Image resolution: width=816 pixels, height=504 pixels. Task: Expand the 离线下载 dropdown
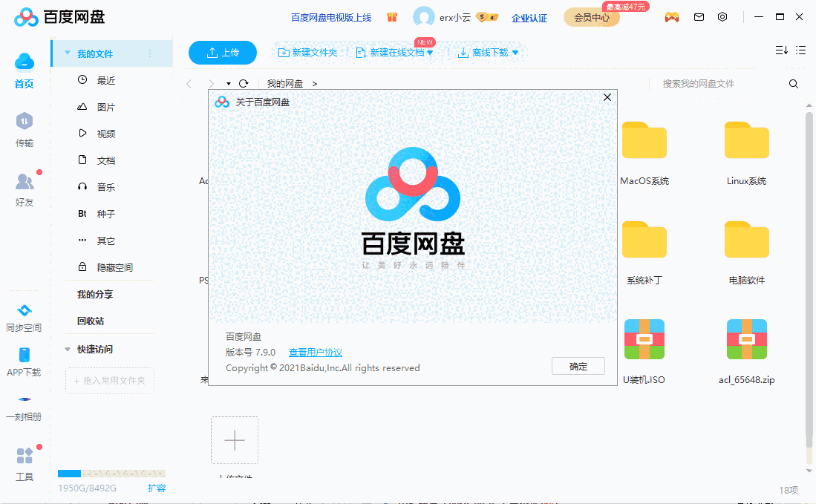[x=515, y=53]
